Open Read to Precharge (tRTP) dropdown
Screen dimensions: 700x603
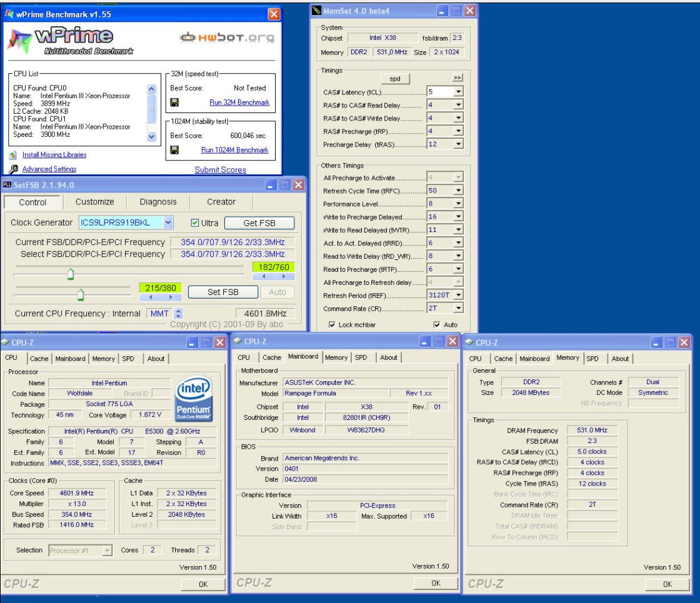[x=459, y=269]
